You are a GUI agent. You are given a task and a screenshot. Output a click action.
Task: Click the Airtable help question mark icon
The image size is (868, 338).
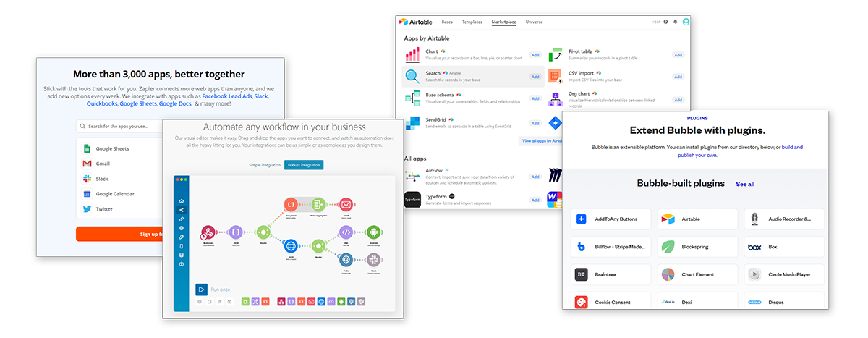(x=665, y=22)
